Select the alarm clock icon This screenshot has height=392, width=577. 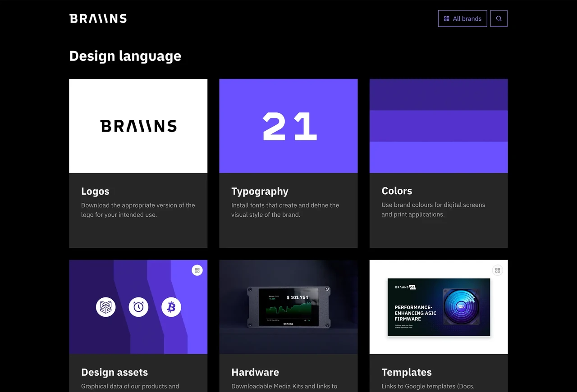tap(138, 307)
